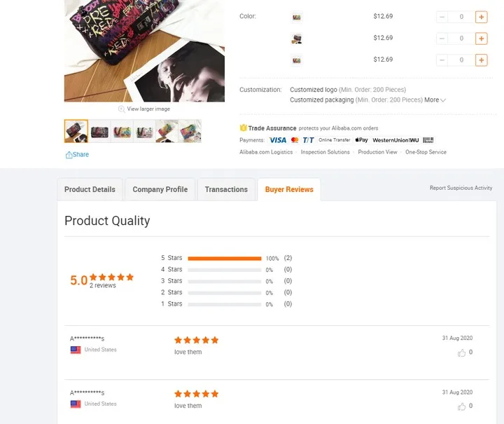Click the Trade Assurance shield icon
Image resolution: width=504 pixels, height=424 pixels.
pyautogui.click(x=244, y=128)
